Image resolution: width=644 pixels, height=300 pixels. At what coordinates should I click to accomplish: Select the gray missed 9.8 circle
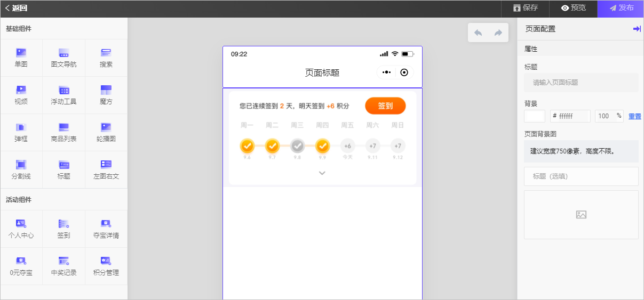(297, 145)
